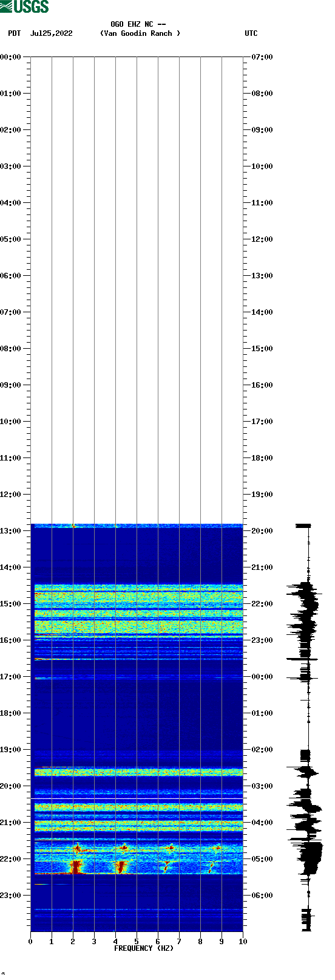
Task: Click the seismogram trace near 22:00 PDT
Action: [x=311, y=858]
